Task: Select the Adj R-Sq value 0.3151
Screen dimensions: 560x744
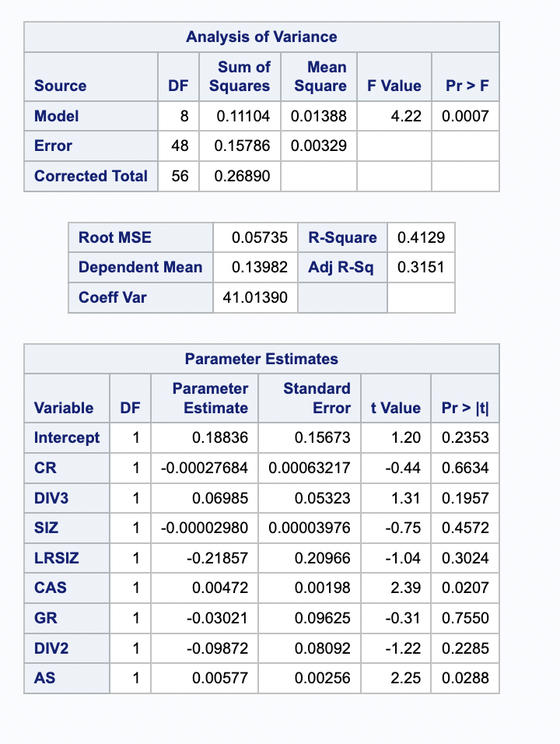Action: (x=421, y=267)
